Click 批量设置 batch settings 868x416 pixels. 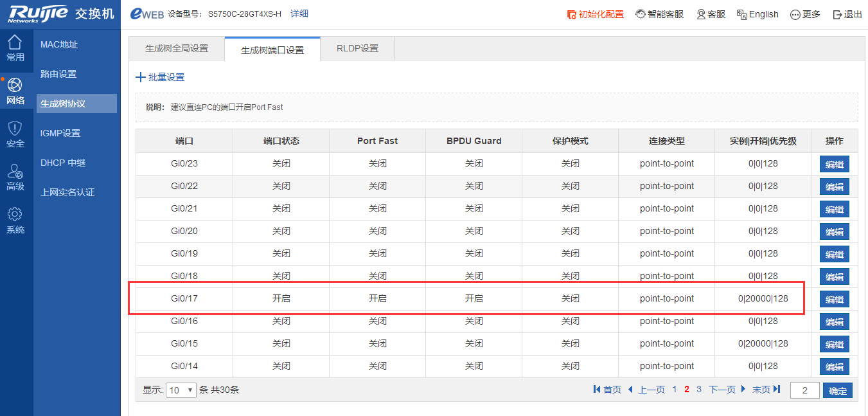click(160, 77)
